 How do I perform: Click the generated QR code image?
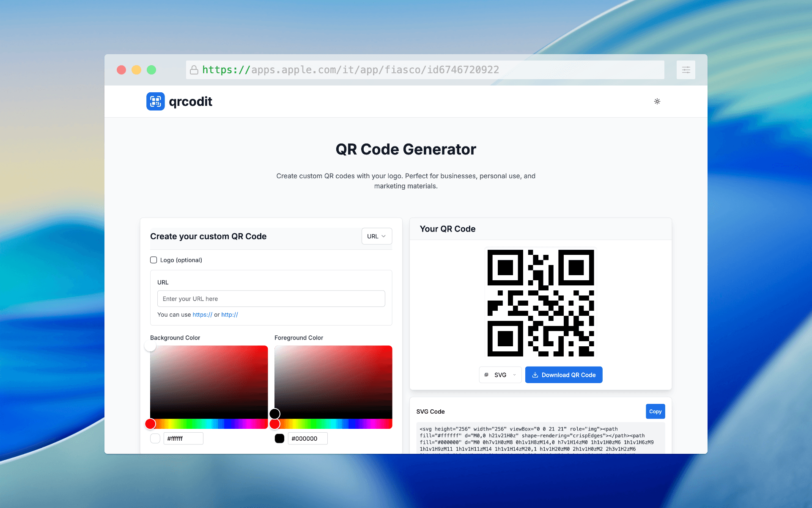(x=540, y=303)
